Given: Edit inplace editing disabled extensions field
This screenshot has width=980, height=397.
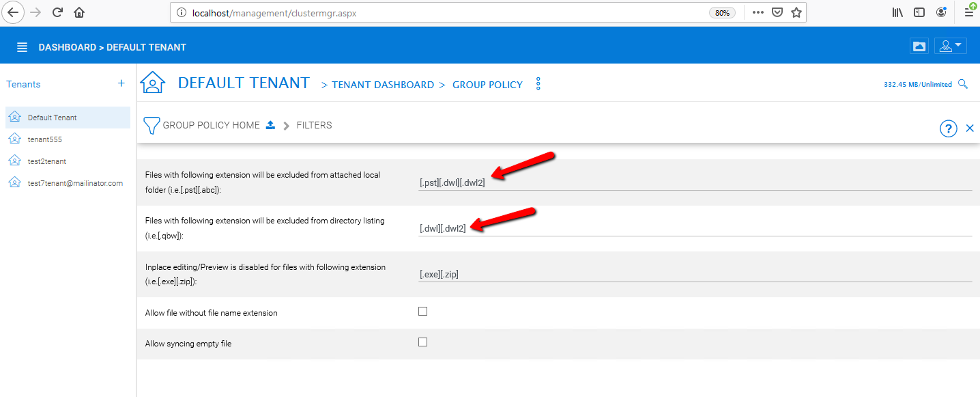Looking at the screenshot, I should [x=695, y=274].
